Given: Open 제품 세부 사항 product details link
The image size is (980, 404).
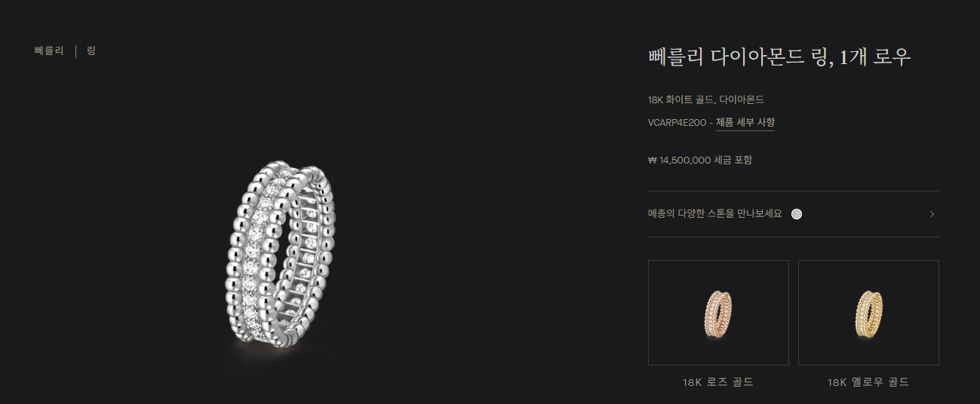Looking at the screenshot, I should pyautogui.click(x=745, y=123).
